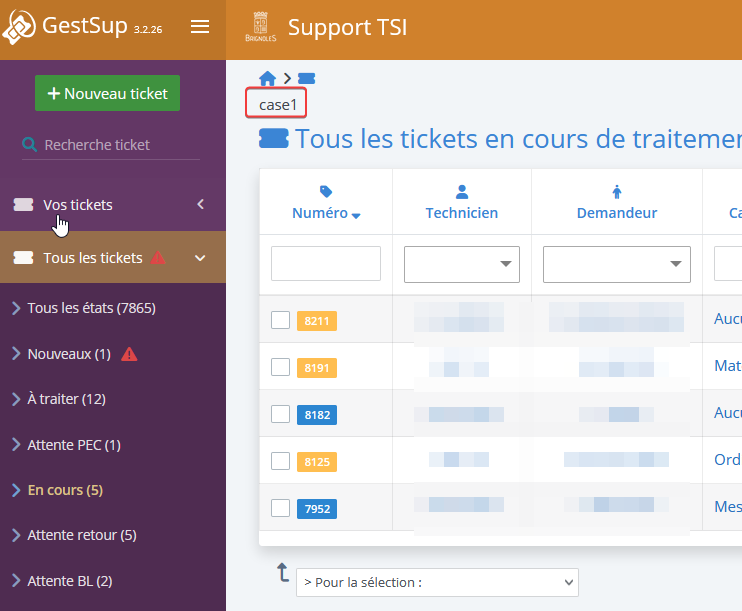Show Attente PEC (1) tickets
Viewport: 742px width, 611px height.
(74, 445)
